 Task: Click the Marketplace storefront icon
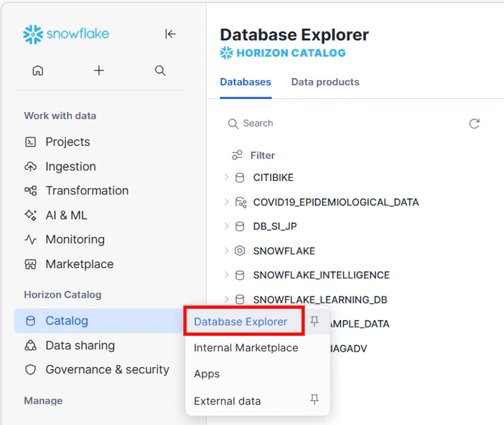[x=30, y=264]
